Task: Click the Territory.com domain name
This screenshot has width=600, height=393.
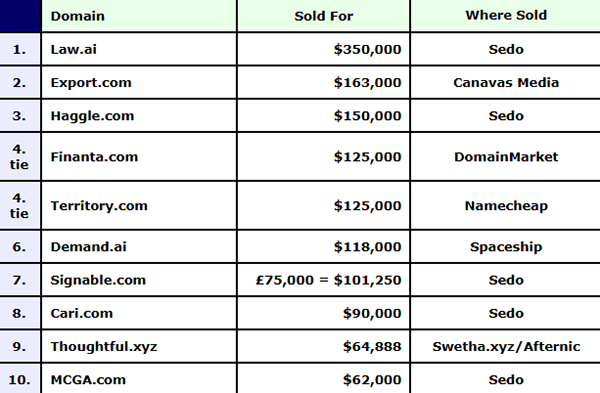Action: 99,206
